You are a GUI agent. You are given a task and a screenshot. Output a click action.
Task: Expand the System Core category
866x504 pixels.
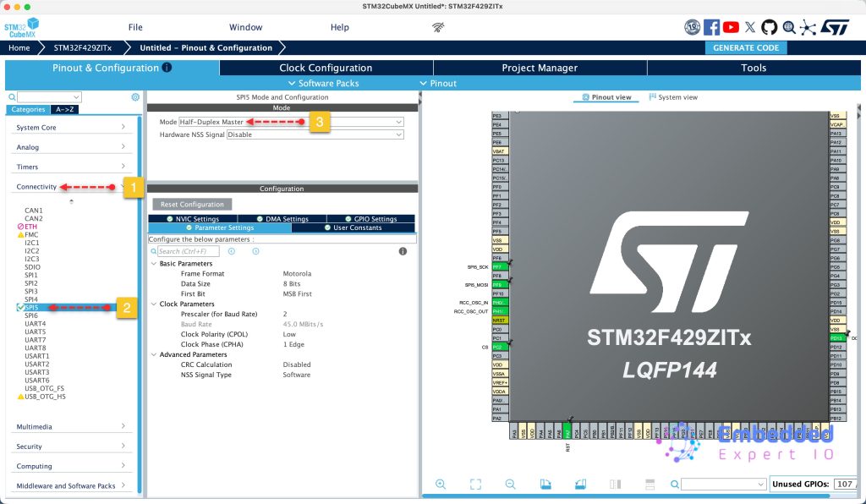coord(71,128)
